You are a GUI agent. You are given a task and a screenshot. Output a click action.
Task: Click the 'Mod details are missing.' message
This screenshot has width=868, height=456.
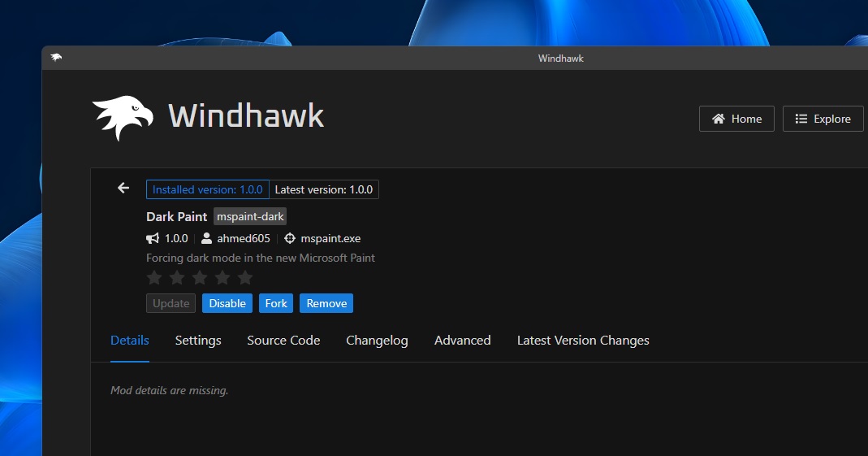(169, 390)
